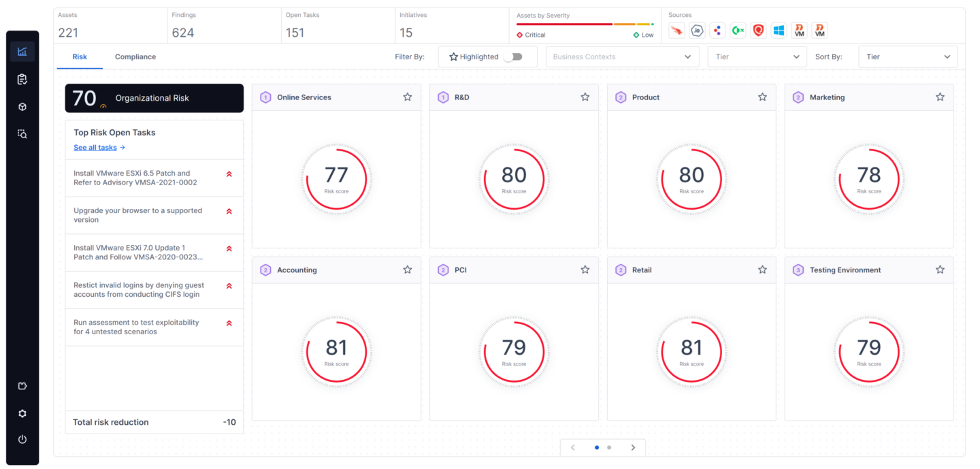Open the Sort By Tier dropdown
The width and height of the screenshot is (980, 469).
(x=908, y=57)
